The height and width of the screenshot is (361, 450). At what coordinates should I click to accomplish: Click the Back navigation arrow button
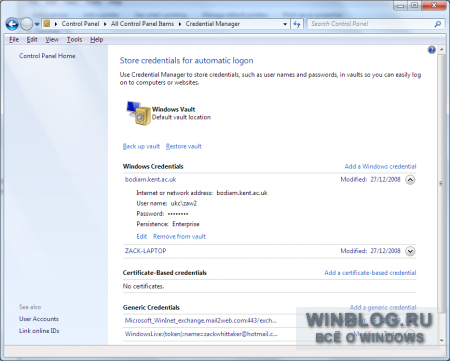tap(12, 24)
